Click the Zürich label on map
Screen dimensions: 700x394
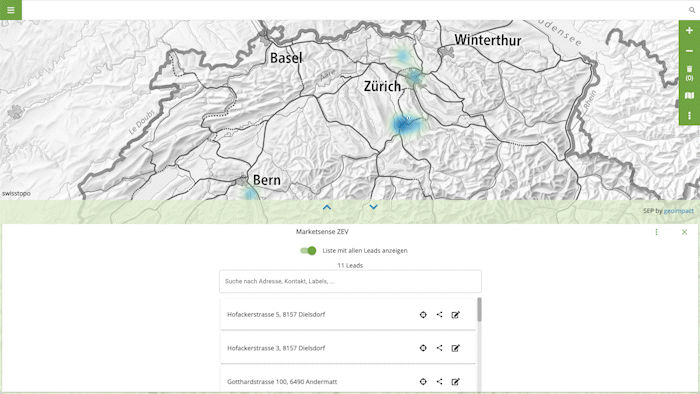pyautogui.click(x=382, y=86)
